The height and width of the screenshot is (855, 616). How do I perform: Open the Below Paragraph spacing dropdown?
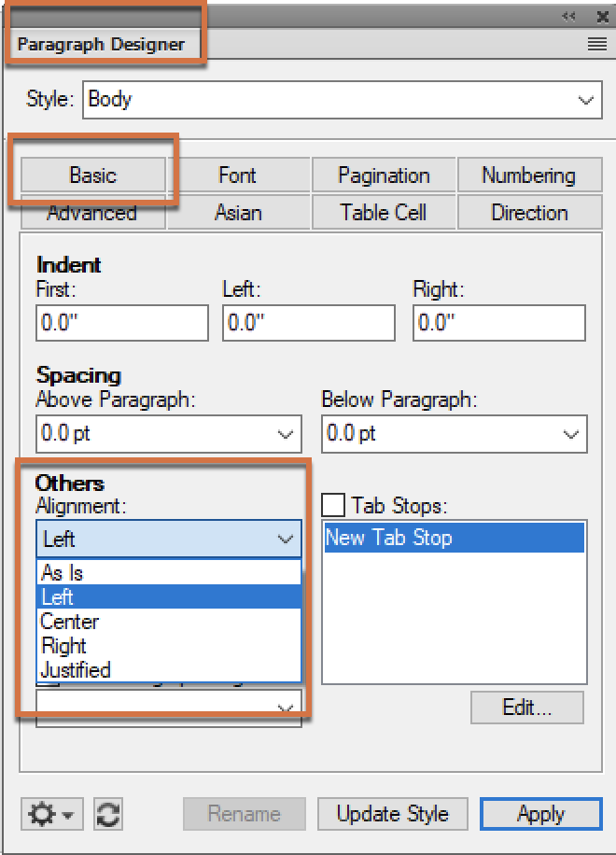click(x=572, y=433)
